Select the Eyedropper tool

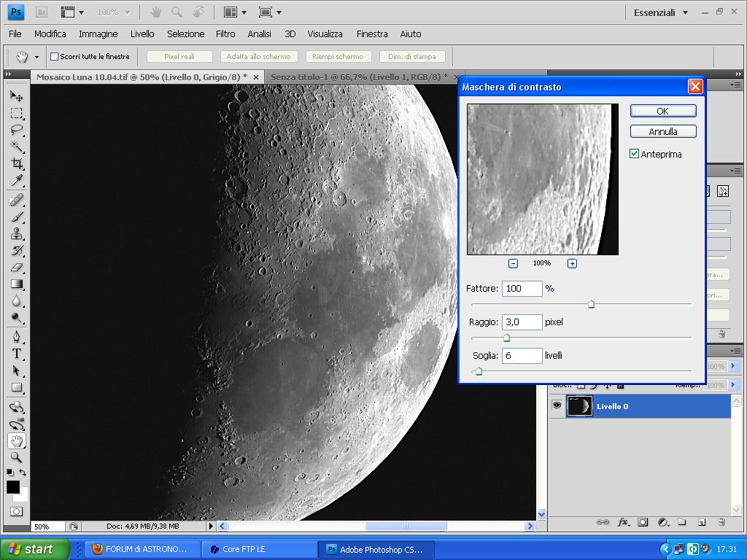pyautogui.click(x=16, y=180)
